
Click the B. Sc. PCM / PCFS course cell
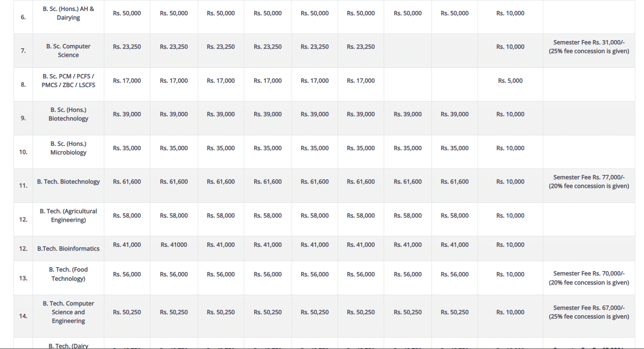click(68, 81)
